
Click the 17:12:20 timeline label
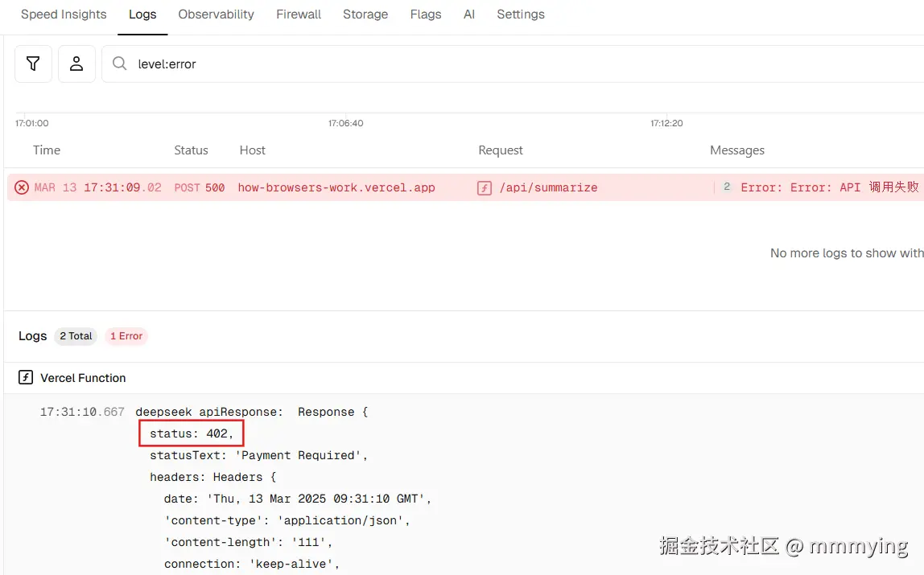pyautogui.click(x=666, y=123)
